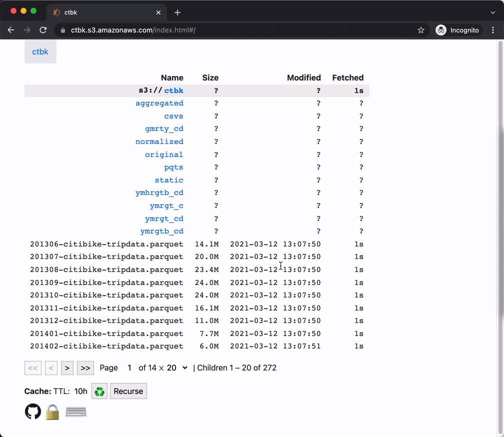
Task: Bookmark this page with the star icon
Action: tap(421, 30)
